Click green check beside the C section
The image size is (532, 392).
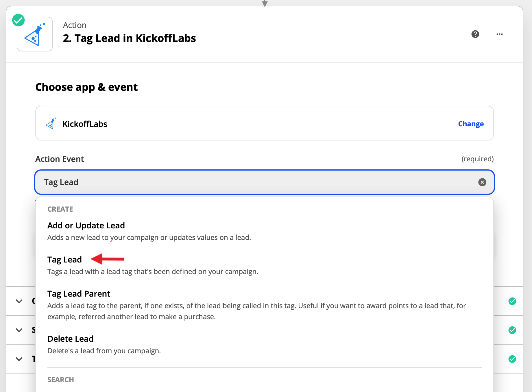(512, 301)
